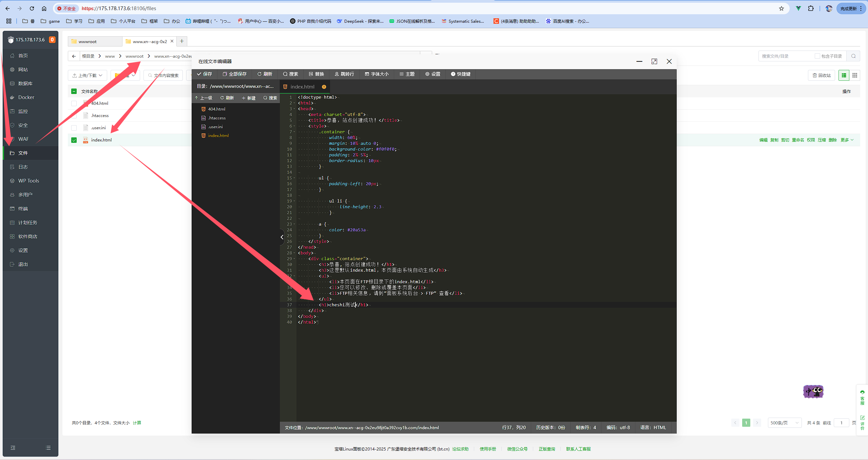
Task: Uncheck the index.html file checkbox
Action: (x=74, y=140)
